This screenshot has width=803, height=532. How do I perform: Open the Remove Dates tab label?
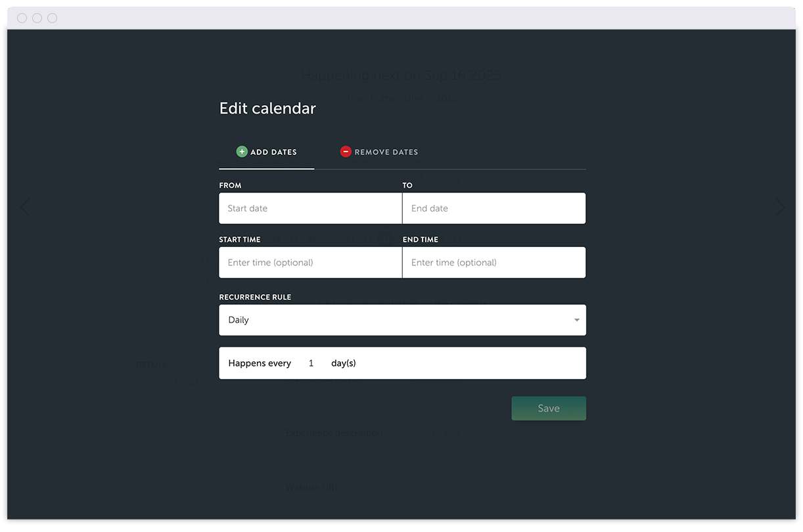pos(386,152)
